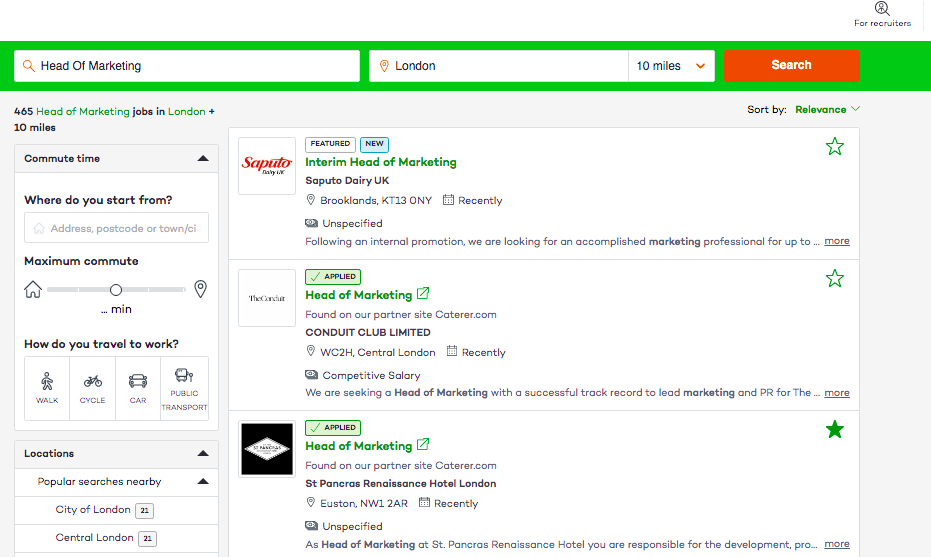Click the St Pancras hotel logo
931x557 pixels.
(x=267, y=449)
